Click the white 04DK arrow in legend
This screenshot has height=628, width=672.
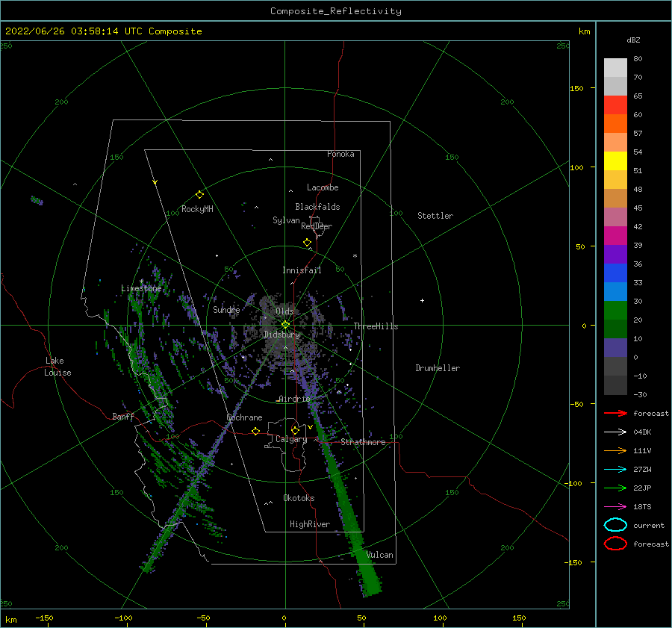coord(615,432)
